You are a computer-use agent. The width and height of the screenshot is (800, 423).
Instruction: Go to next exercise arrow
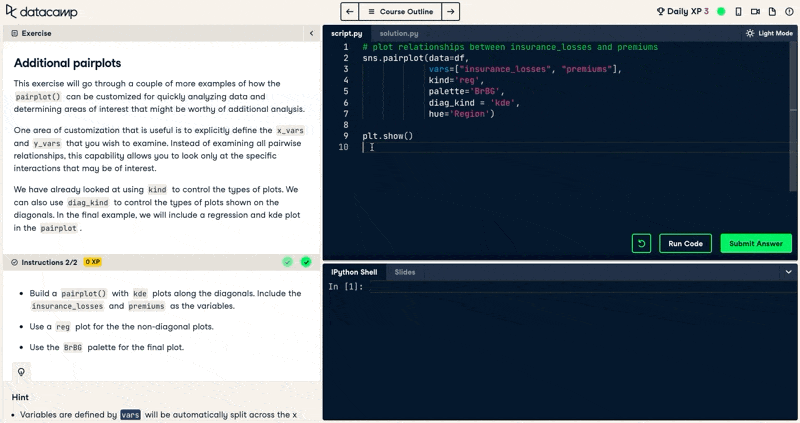pyautogui.click(x=451, y=11)
